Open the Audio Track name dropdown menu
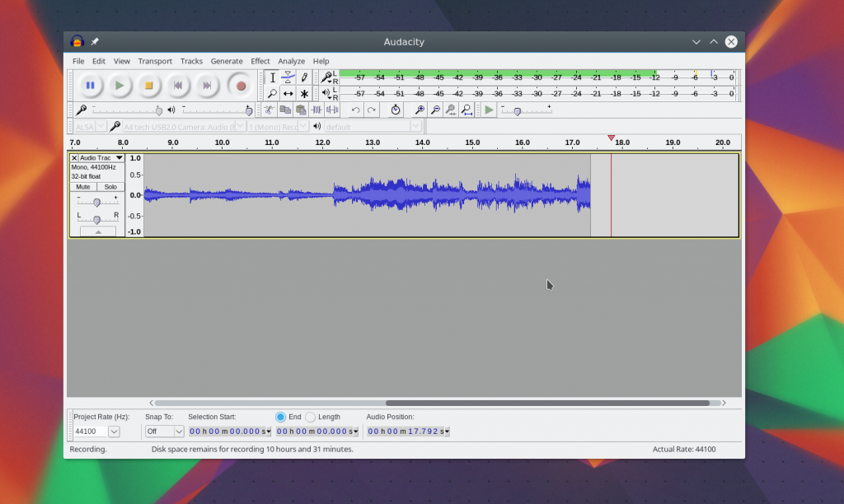The image size is (844, 504). click(x=119, y=157)
